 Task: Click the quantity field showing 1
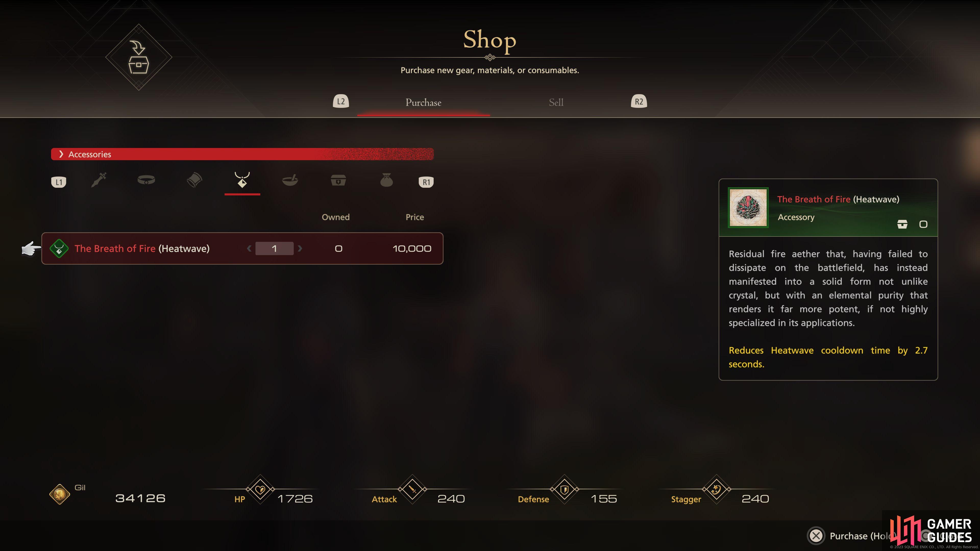tap(274, 248)
